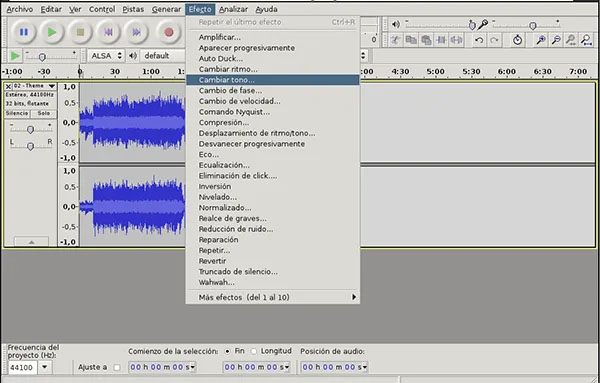Adjust the playback speed slider

(x=42, y=57)
